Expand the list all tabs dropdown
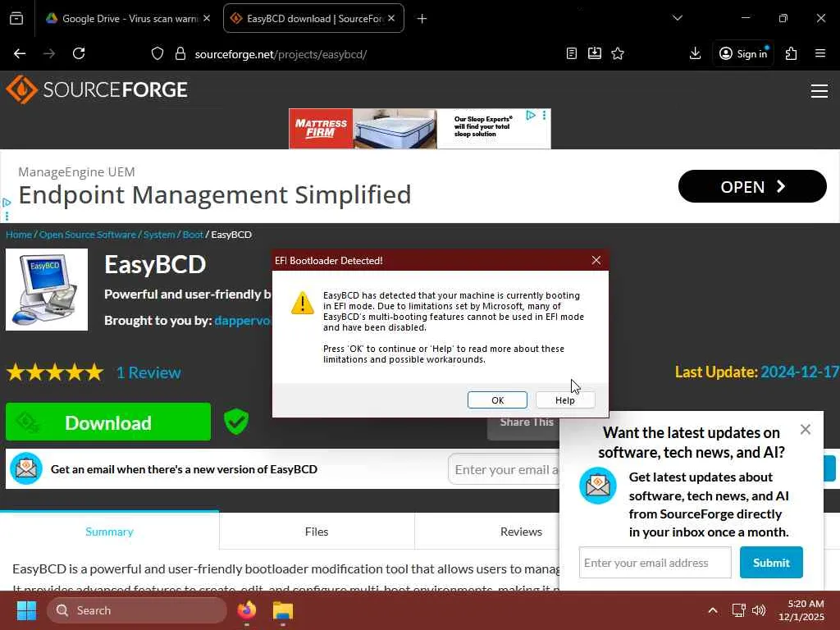 [677, 18]
